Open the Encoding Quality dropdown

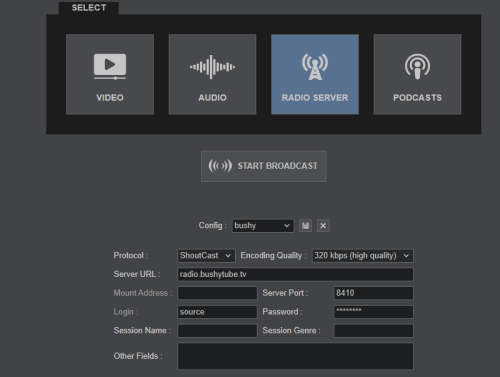[x=363, y=256]
